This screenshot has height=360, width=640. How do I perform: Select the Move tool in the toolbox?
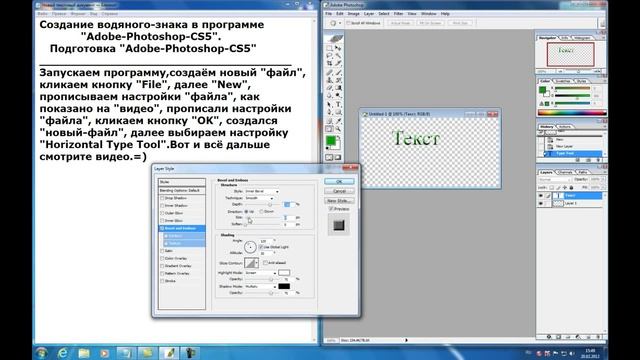338,48
